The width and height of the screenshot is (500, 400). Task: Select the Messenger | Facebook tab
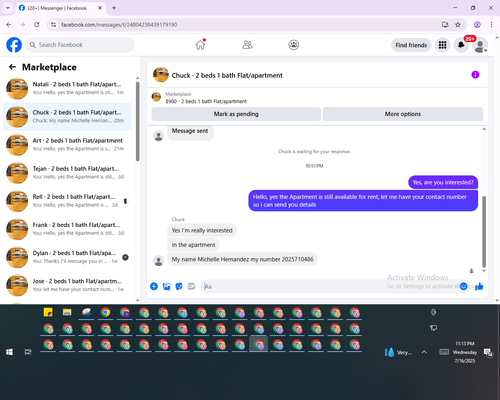[x=60, y=8]
